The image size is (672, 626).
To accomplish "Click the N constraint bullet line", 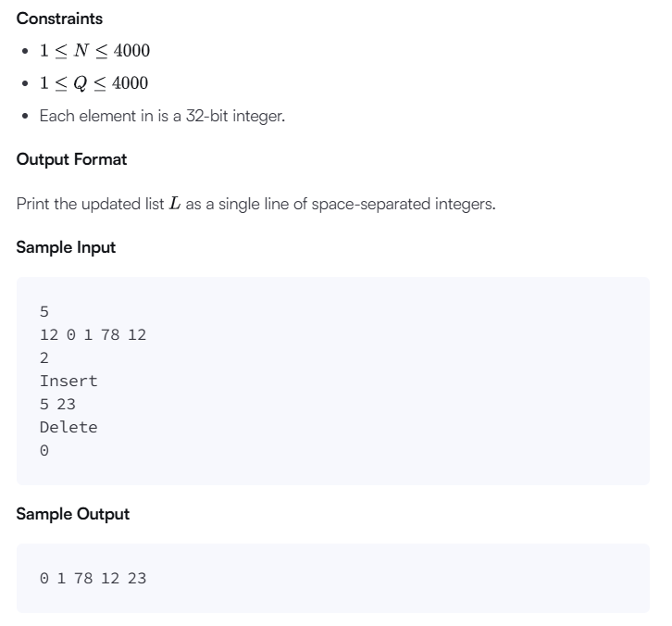I will tap(94, 51).
